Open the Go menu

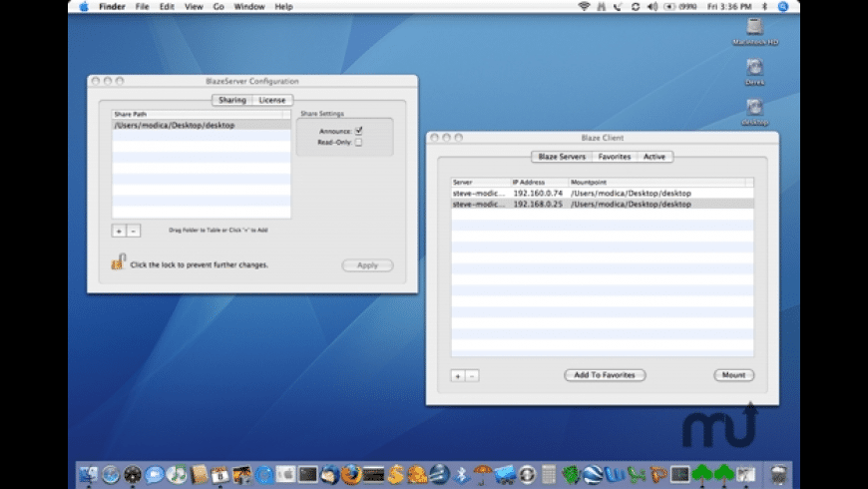pos(218,7)
